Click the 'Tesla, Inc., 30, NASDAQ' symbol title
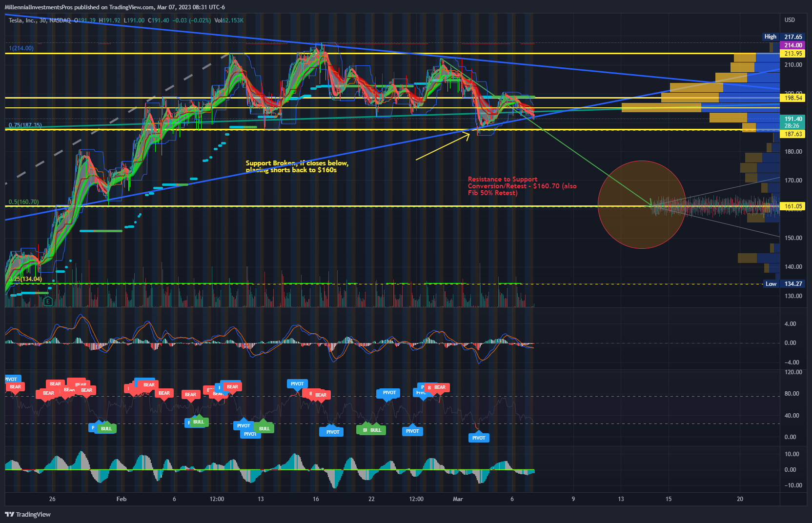 [x=40, y=20]
